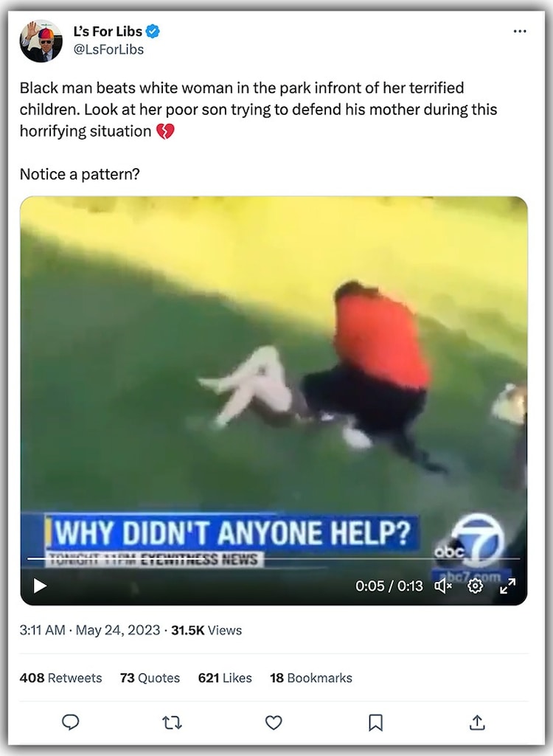Share the tweet with the upload icon
Viewport: 553px width, 756px height.
[477, 722]
